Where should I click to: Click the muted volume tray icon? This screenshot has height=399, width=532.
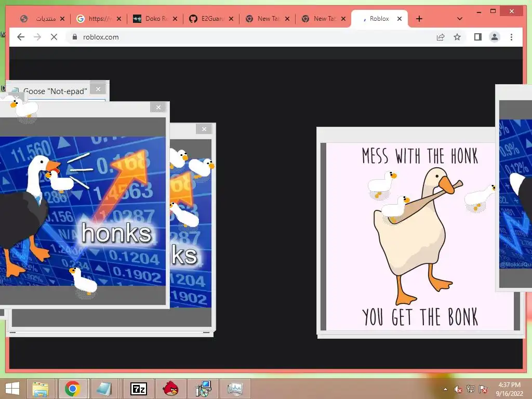tap(458, 389)
